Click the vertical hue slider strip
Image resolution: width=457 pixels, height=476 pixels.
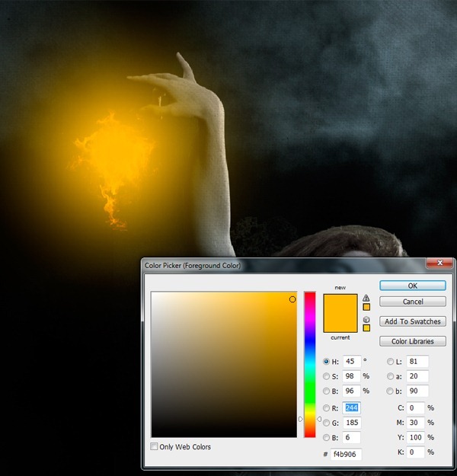(310, 364)
